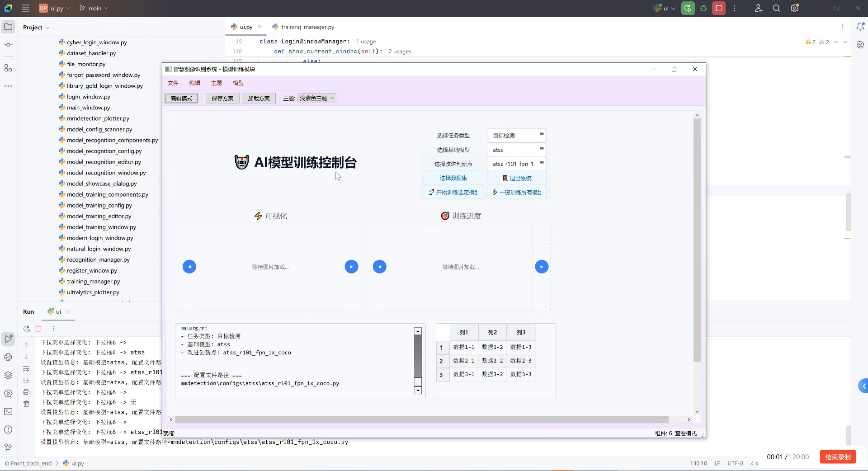The height and width of the screenshot is (471, 868).
Task: Open the 选择改进创新点 dropdown showing atss_r101_fpn_1
Action: tap(517, 164)
